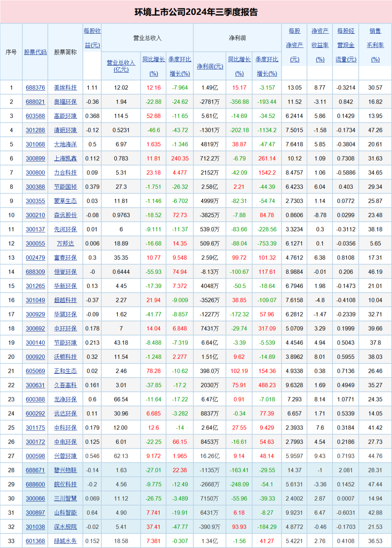Sort by 每股经营现金流量(元) header

(x=346, y=45)
